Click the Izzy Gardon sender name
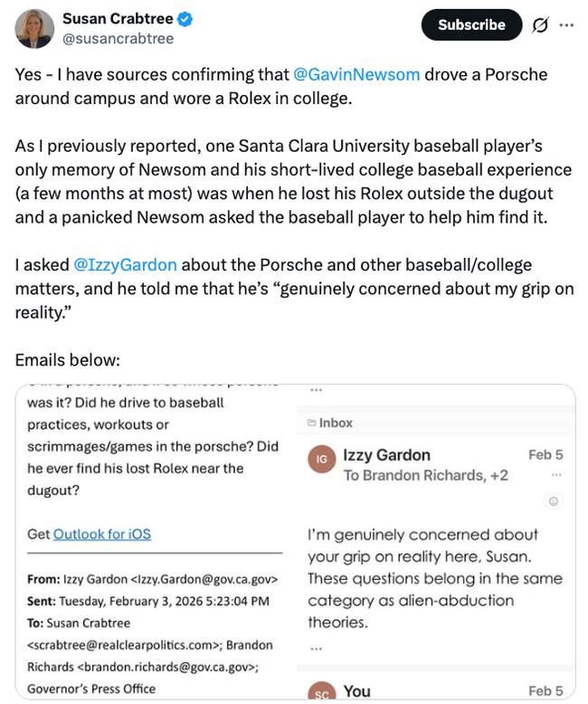This screenshot has width=588, height=704. 386,455
